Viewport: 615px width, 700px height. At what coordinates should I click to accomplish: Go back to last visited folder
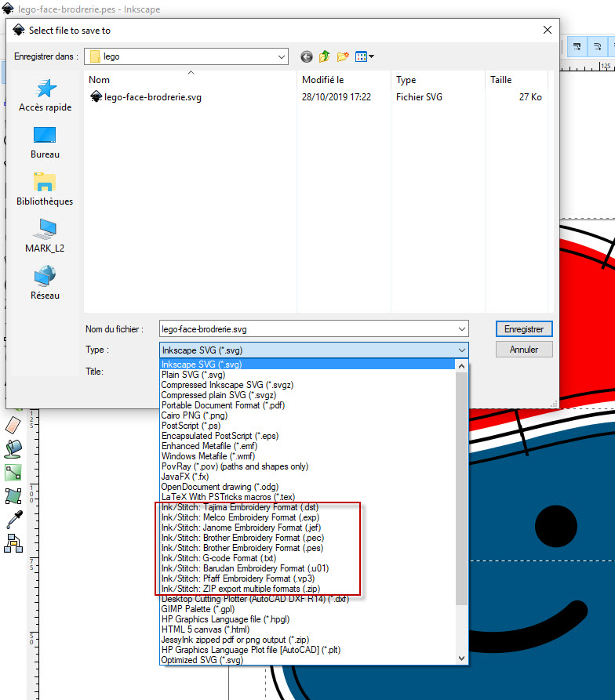pos(307,56)
